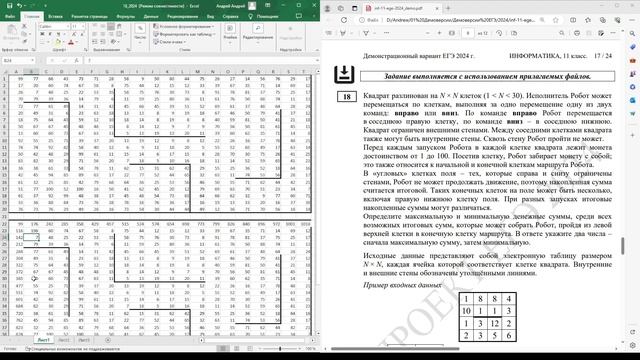Screen dimensions: 640x360
Task: Open the Редактирование group button
Action: 258,32
